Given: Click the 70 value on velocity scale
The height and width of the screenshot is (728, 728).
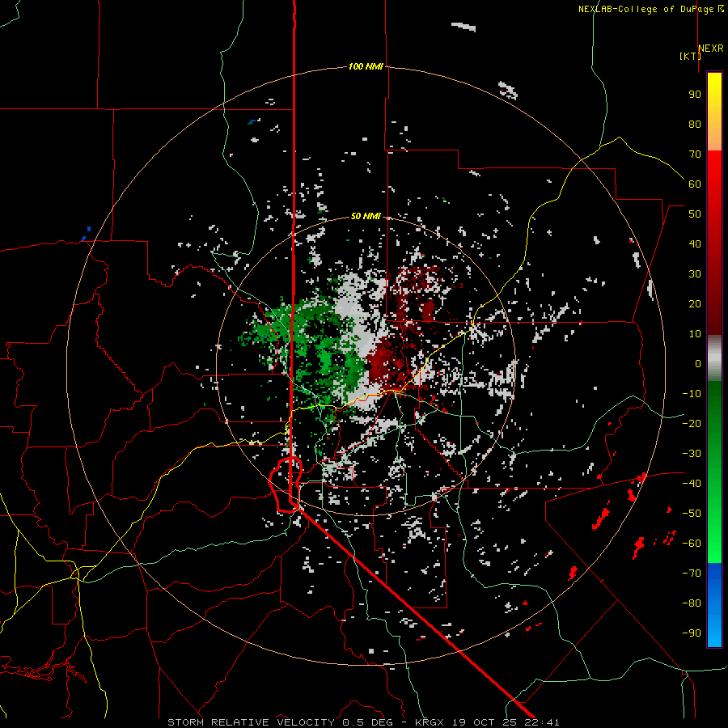Looking at the screenshot, I should pos(695,154).
